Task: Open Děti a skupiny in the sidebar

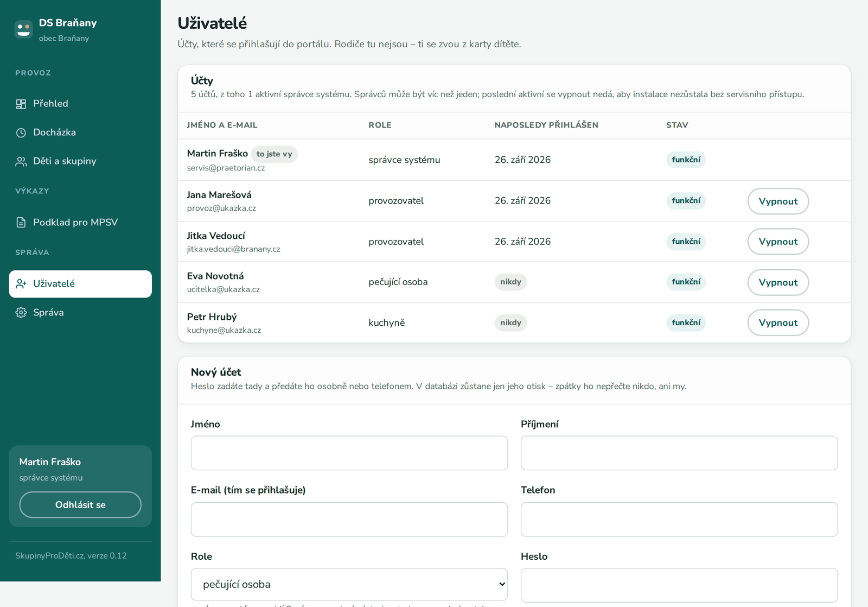Action: pyautogui.click(x=80, y=161)
